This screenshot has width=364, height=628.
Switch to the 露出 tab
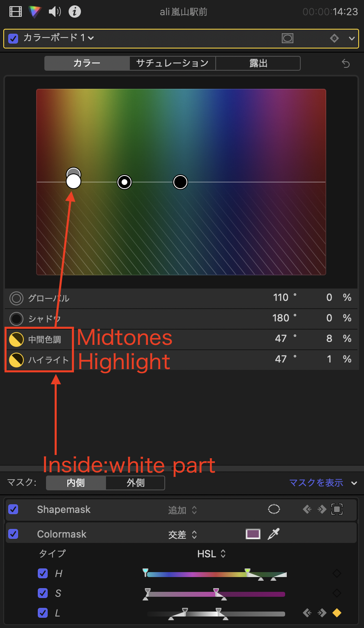pyautogui.click(x=258, y=63)
